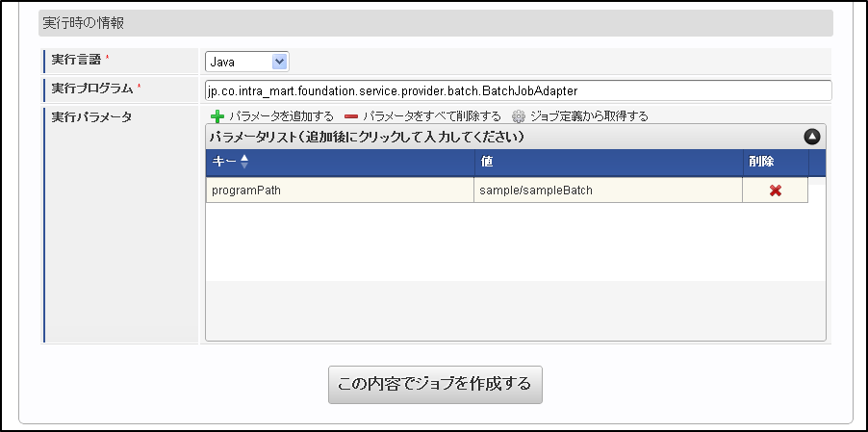Viewport: 868px width, 432px height.
Task: Delete the programPath row with the red X
Action: pos(775,191)
